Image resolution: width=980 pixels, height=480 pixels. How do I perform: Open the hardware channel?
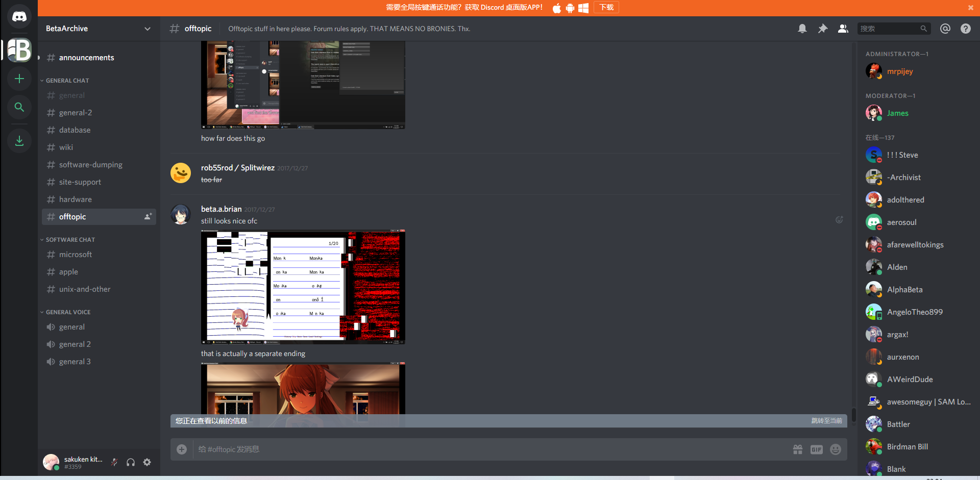pyautogui.click(x=99, y=199)
